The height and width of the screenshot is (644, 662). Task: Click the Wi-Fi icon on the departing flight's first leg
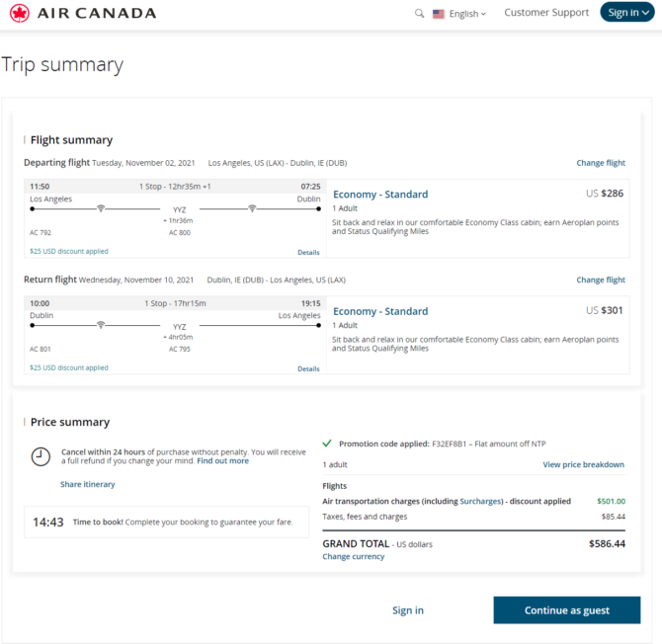click(101, 208)
